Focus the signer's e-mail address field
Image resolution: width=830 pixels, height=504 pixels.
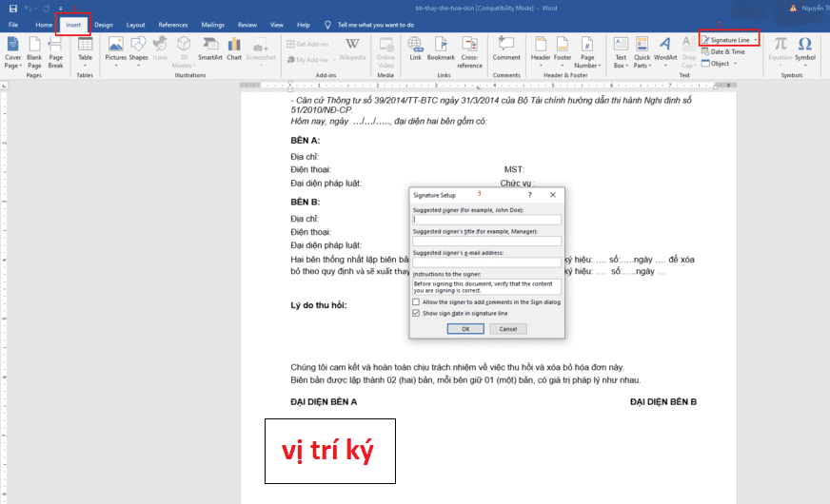tap(486, 262)
